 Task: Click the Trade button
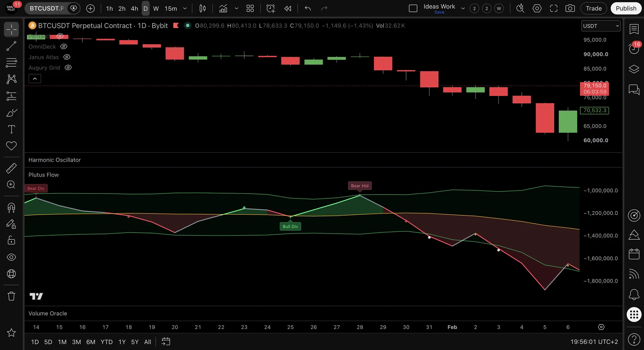click(594, 9)
